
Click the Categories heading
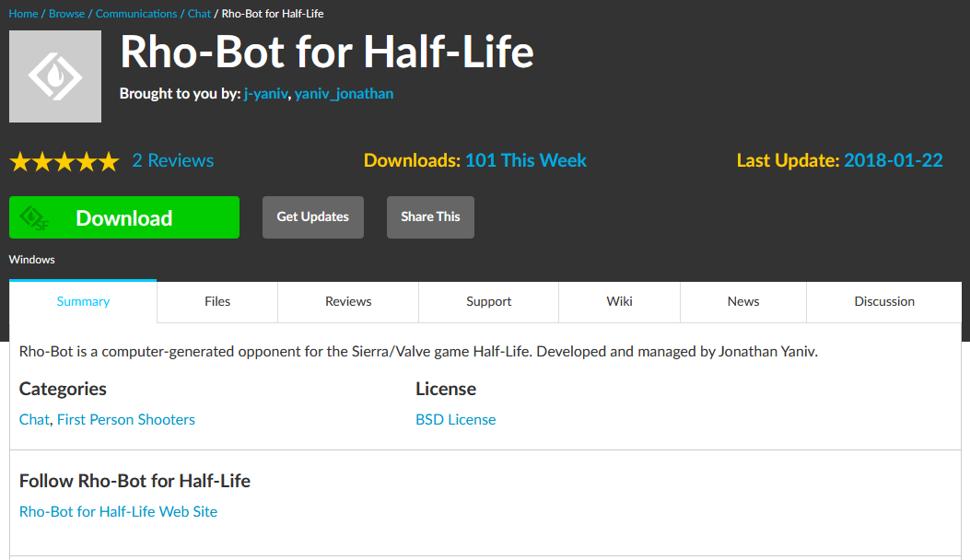[x=63, y=389]
